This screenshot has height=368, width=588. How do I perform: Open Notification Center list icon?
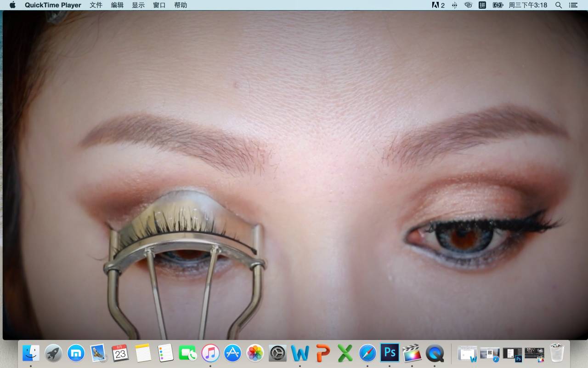click(x=573, y=5)
